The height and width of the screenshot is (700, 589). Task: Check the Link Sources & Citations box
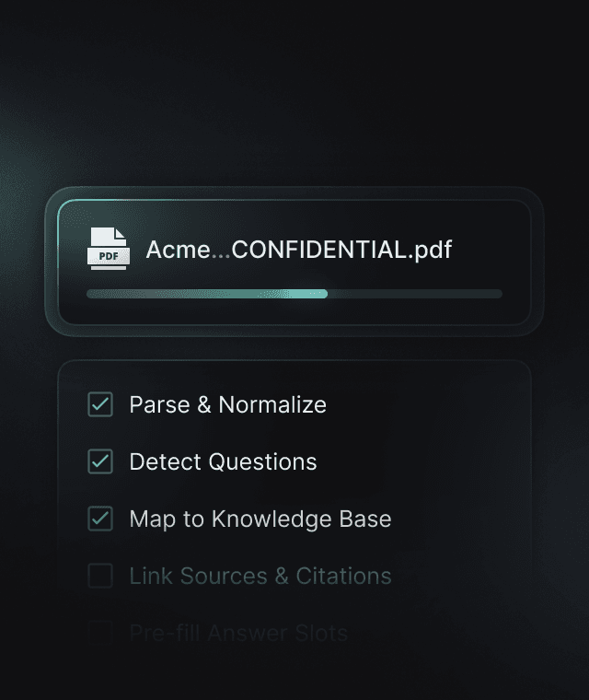click(100, 576)
